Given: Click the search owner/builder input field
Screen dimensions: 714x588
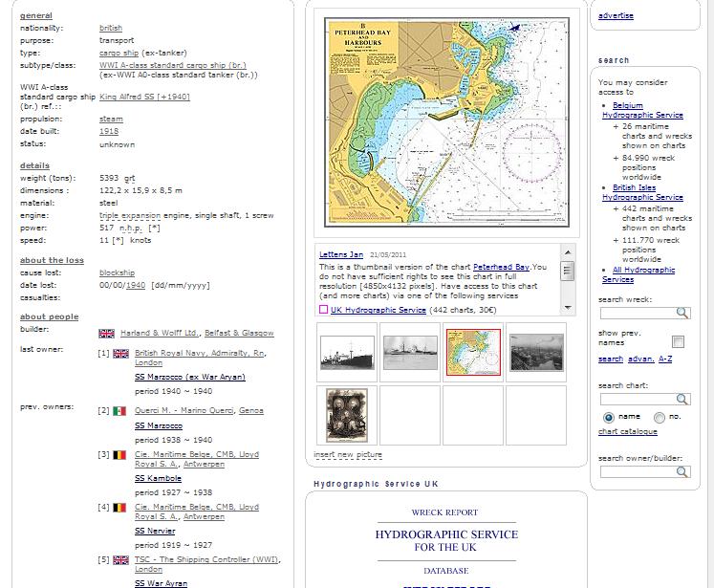Looking at the screenshot, I should point(638,472).
